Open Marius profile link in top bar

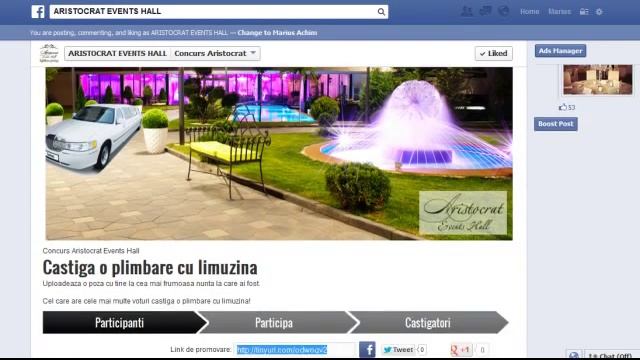[x=559, y=11]
